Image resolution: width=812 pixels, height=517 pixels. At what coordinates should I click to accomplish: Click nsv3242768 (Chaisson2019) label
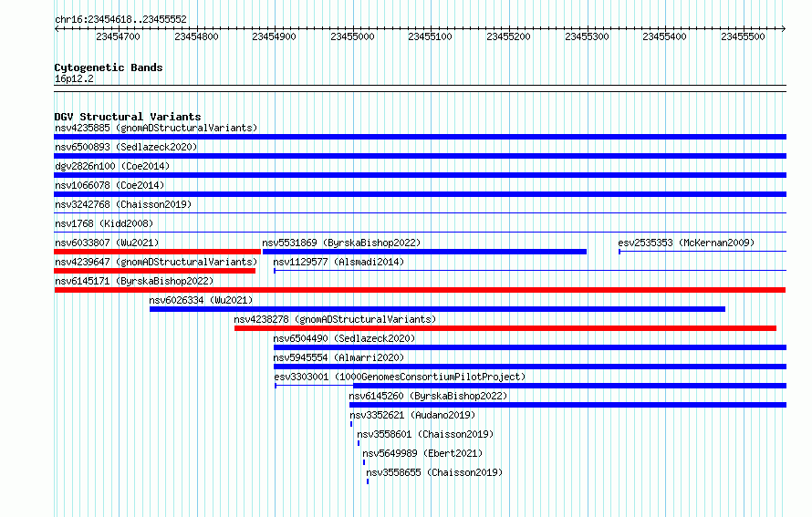(x=123, y=204)
